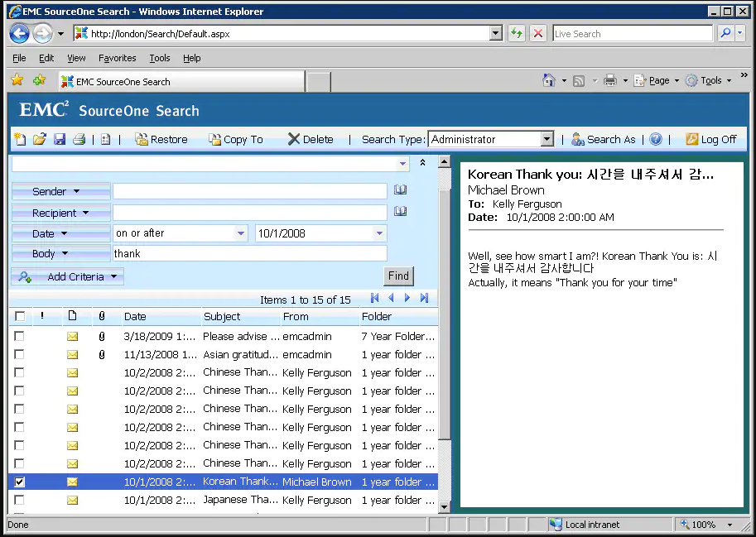Uncheck the Korean Thank you message checkbox
Image resolution: width=756 pixels, height=537 pixels.
19,482
